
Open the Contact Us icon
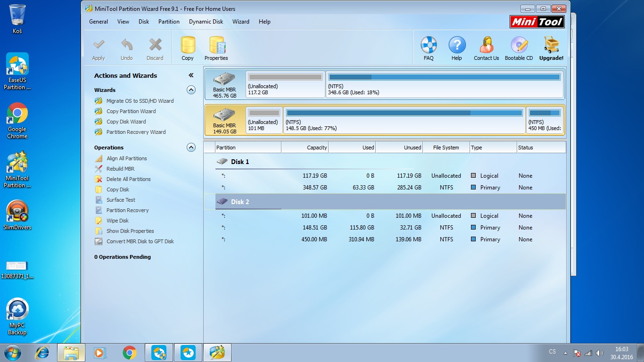point(486,48)
